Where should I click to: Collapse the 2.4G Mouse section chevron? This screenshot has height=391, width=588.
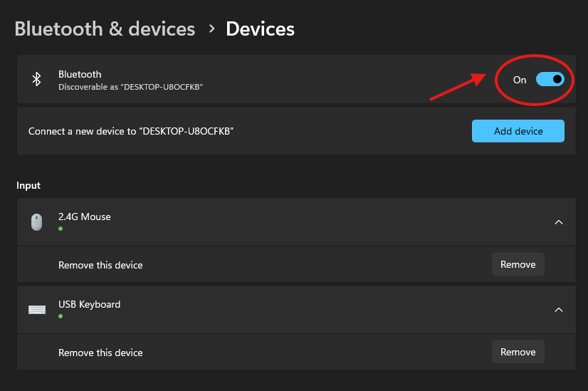click(559, 222)
